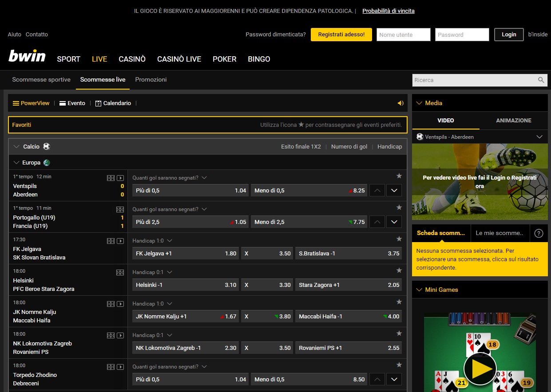551x392 pixels.
Task: Mark NK Lokomotiva Zagreb match as favorite
Action: (x=399, y=333)
